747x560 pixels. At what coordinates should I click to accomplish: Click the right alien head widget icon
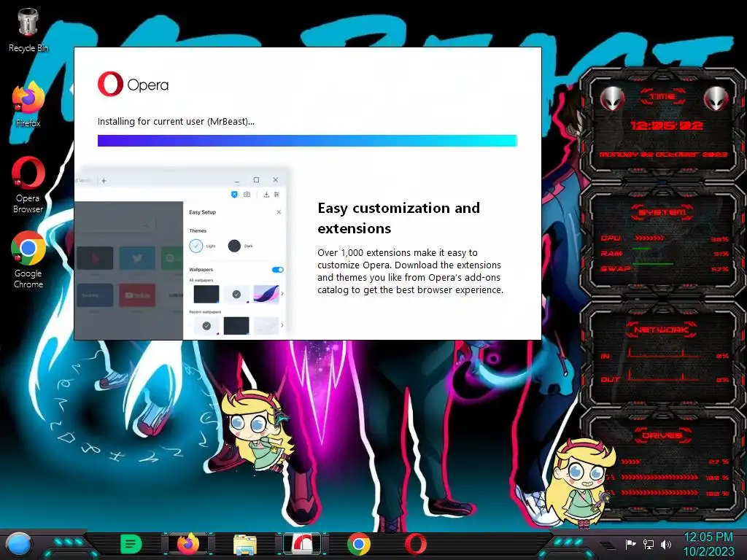coord(716,99)
